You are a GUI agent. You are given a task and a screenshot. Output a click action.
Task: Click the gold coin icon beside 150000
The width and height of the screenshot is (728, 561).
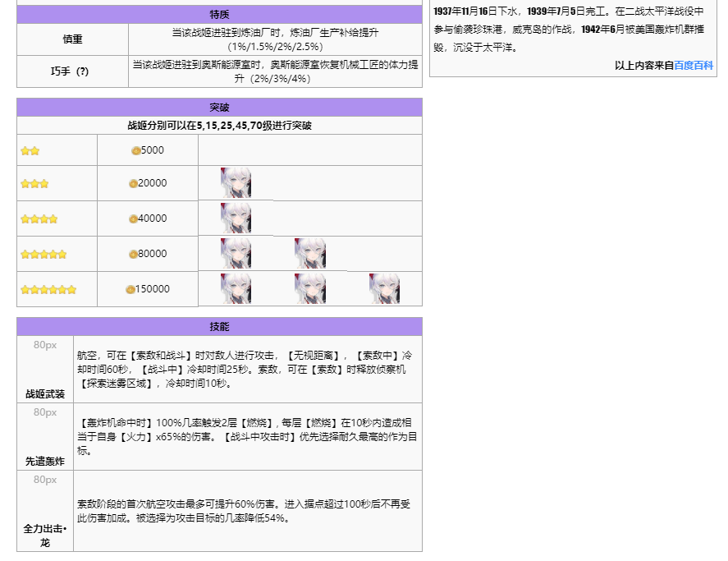[x=130, y=289]
